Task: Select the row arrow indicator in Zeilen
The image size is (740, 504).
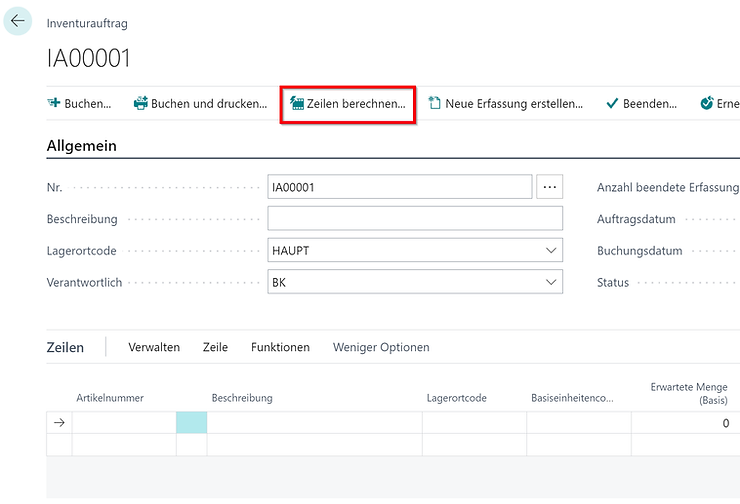Action: (59, 423)
